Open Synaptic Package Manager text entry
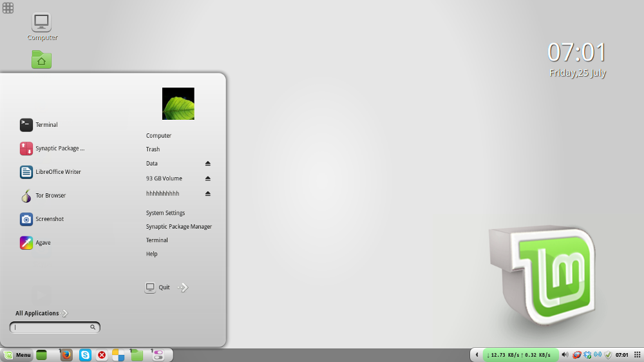Viewport: 644px width, 362px height. 178,226
